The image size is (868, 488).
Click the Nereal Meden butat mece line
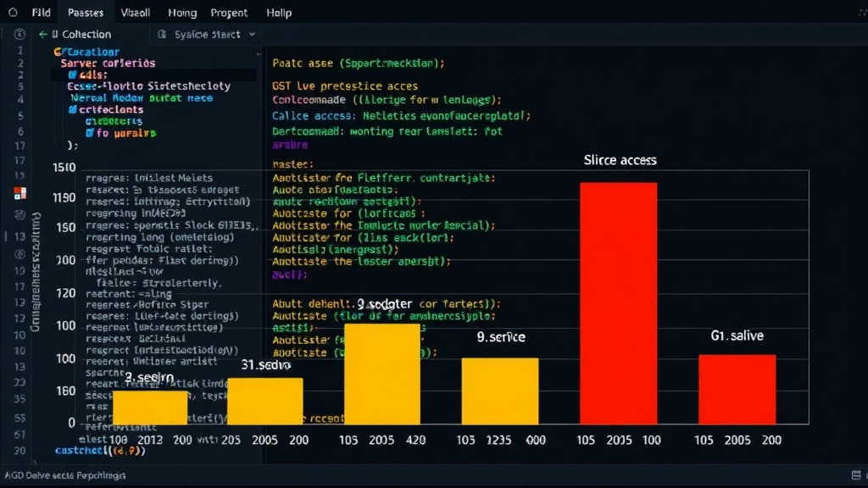pos(142,98)
